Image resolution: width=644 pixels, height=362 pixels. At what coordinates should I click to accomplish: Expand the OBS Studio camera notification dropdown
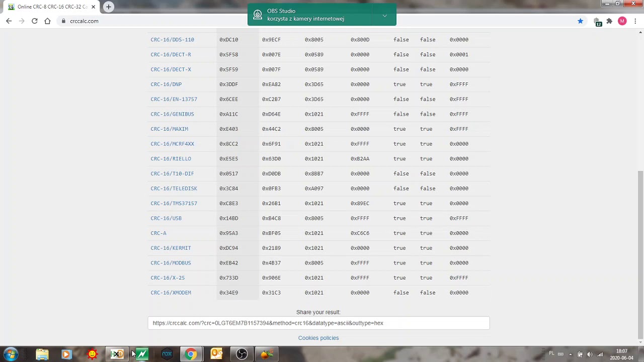pos(384,15)
